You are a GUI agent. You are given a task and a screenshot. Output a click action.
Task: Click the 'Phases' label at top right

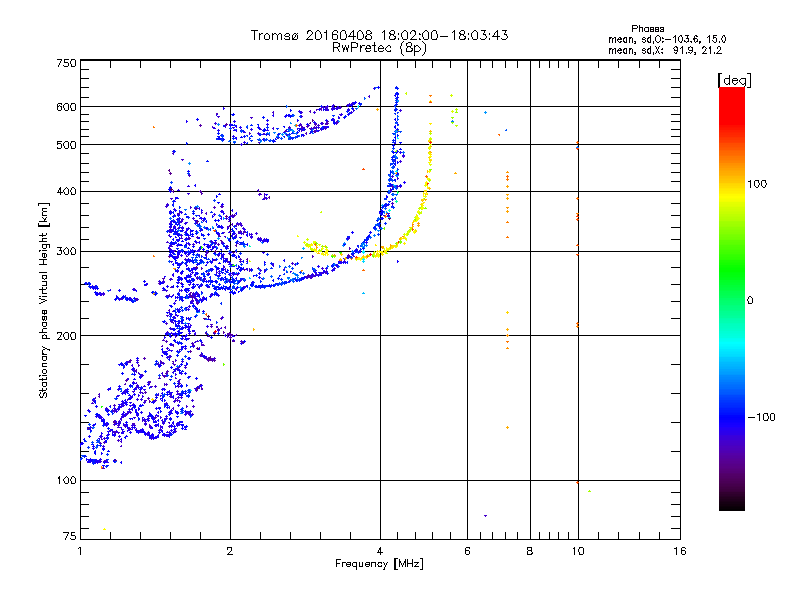coord(647,29)
